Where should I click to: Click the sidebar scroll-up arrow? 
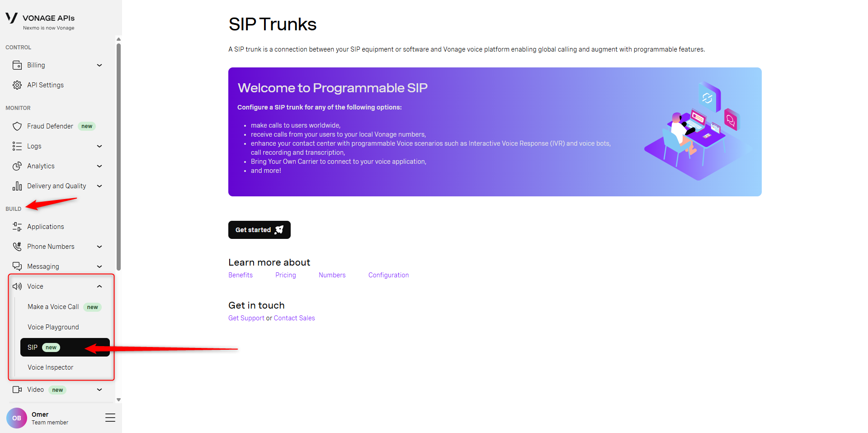click(x=118, y=39)
